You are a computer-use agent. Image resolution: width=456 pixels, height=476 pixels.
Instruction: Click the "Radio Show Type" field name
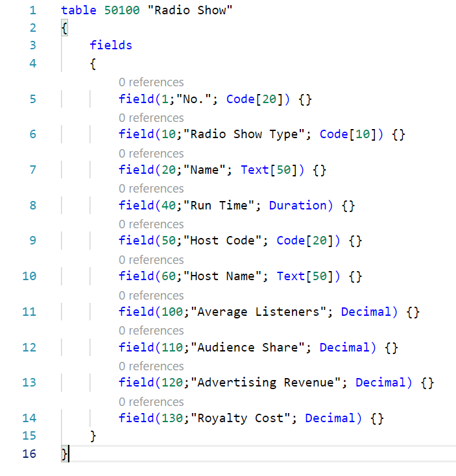(244, 134)
